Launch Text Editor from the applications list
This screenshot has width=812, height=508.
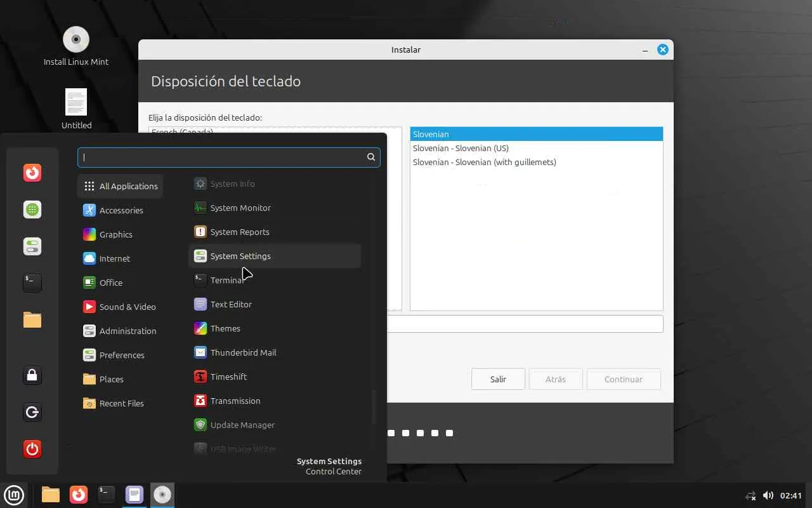tap(275, 304)
